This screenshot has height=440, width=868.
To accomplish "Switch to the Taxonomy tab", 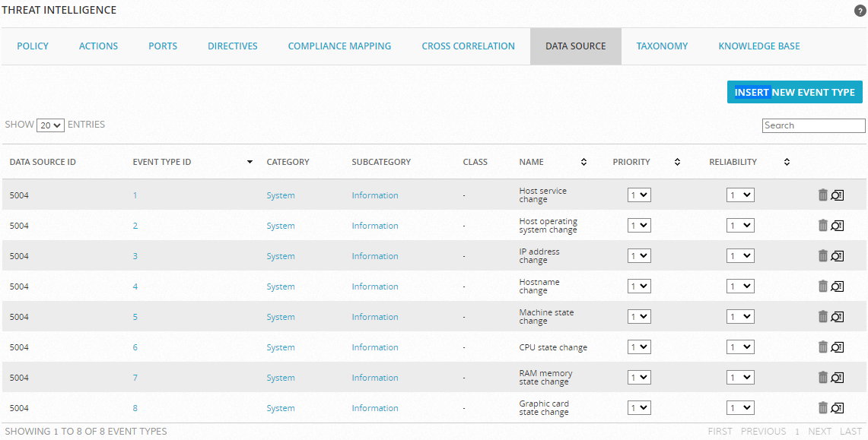I will (x=662, y=46).
